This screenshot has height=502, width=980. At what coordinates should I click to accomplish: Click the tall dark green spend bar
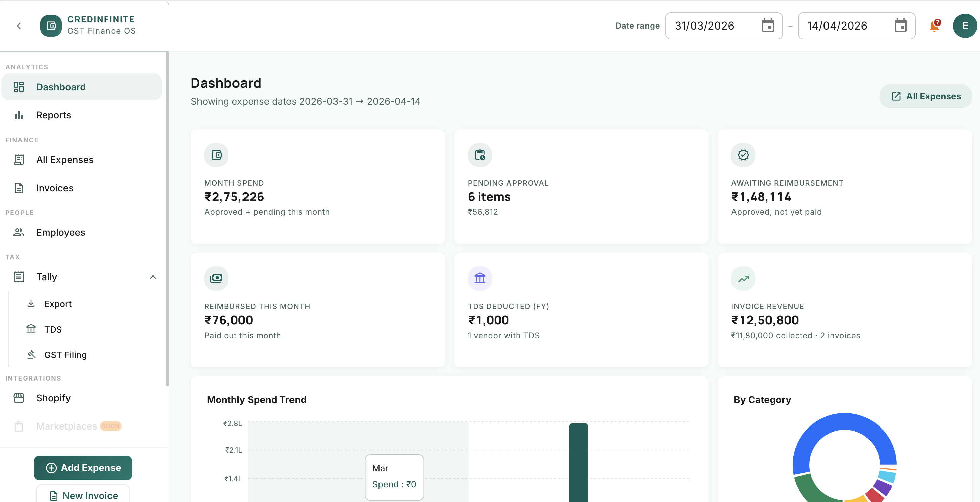point(578,462)
